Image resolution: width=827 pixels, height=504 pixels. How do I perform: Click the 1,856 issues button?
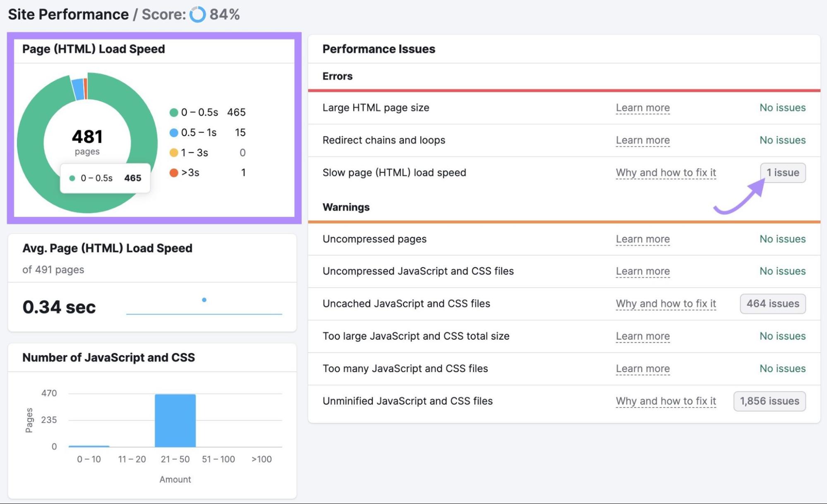point(769,401)
